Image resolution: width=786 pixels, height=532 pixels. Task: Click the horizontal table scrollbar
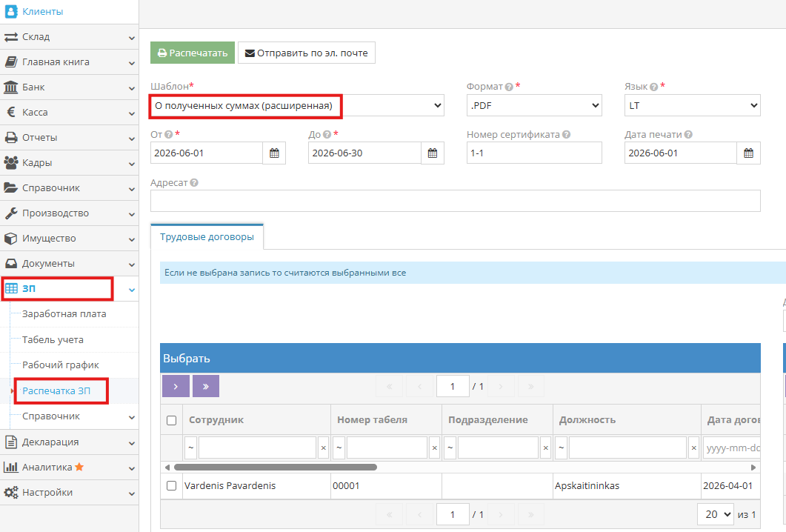click(275, 468)
